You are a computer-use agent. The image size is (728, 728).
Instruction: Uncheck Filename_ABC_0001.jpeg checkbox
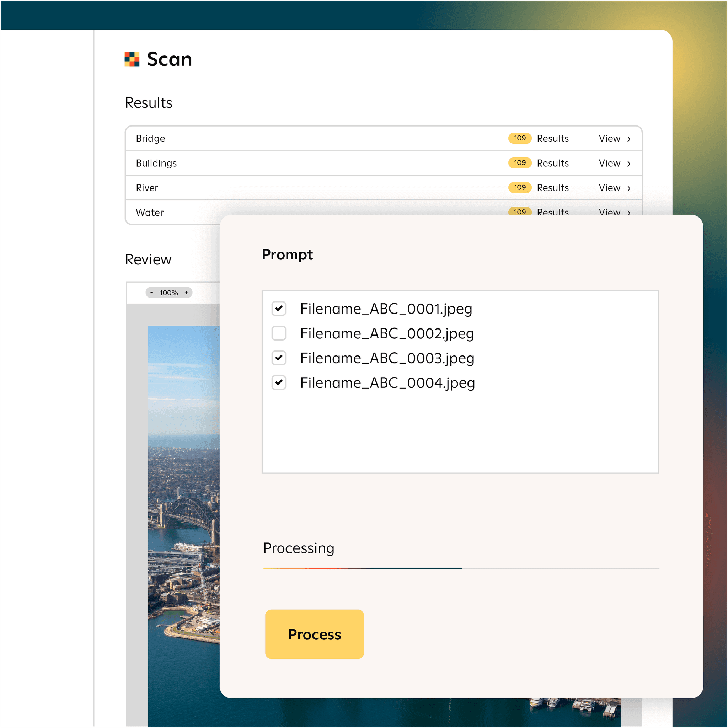[x=279, y=309]
